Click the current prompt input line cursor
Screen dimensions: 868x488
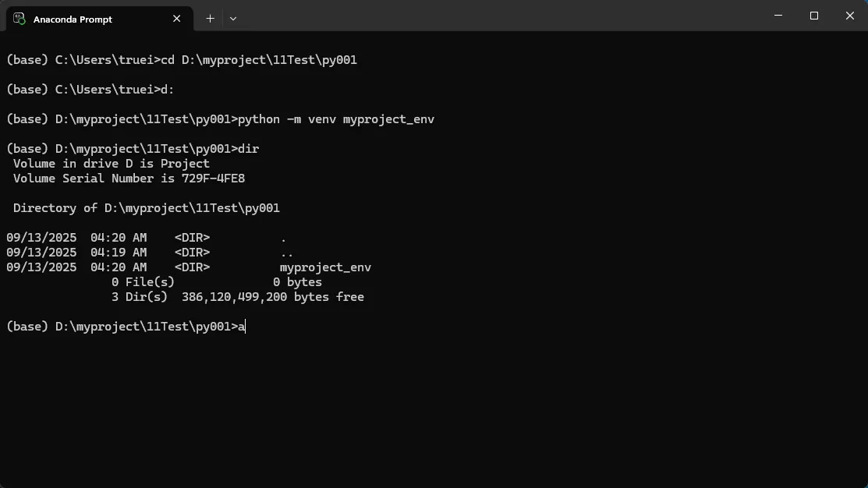click(x=245, y=327)
